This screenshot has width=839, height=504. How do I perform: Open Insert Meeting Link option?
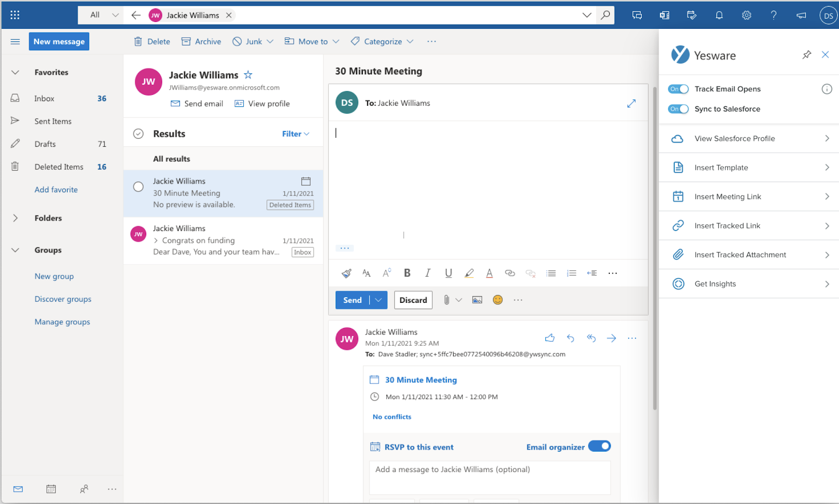click(749, 196)
